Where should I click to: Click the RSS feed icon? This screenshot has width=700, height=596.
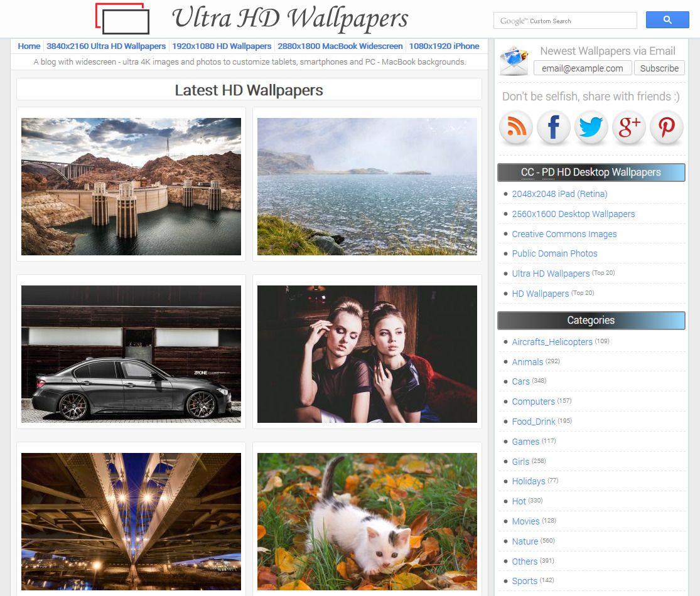[x=515, y=128]
